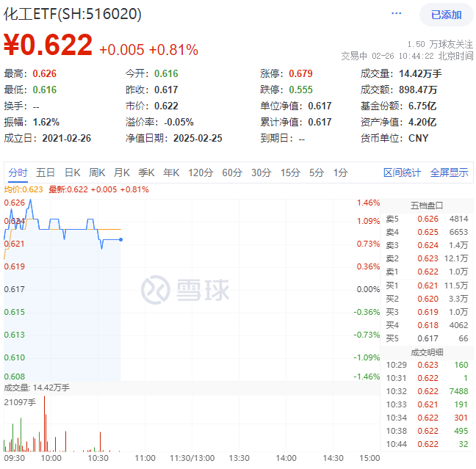This screenshot has width=476, height=469.
Task: Switch to the 五日 chart tab
Action: [x=46, y=172]
